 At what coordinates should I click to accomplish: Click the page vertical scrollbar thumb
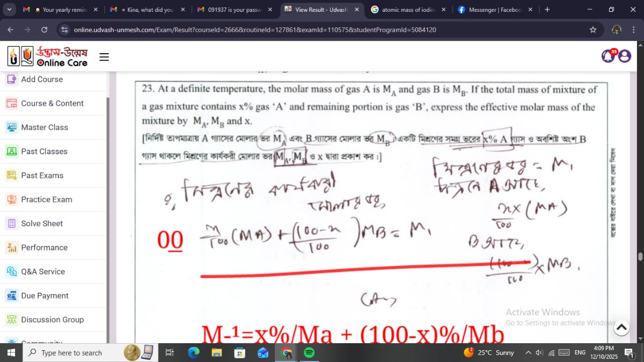(x=640, y=256)
